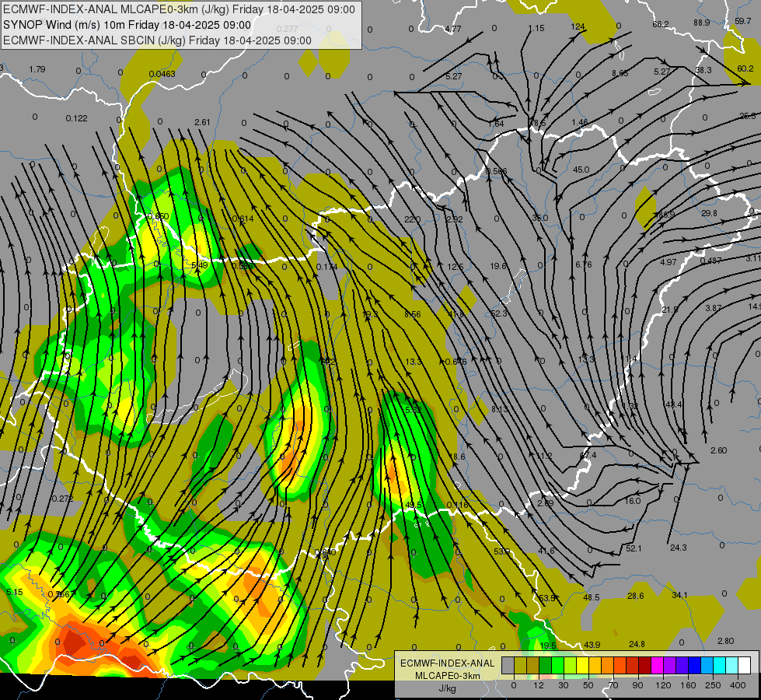This screenshot has height=700, width=761.
Task: Click the map value 41.6
Action: (x=546, y=551)
